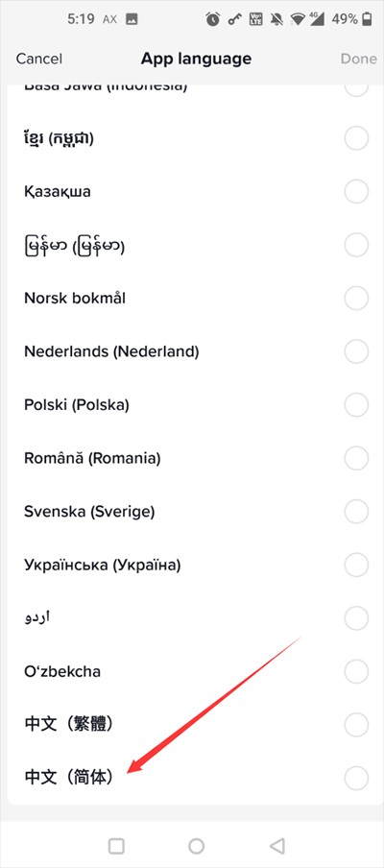Image resolution: width=384 pixels, height=868 pixels.
Task: Tap the VPN key status icon
Action: (235, 19)
